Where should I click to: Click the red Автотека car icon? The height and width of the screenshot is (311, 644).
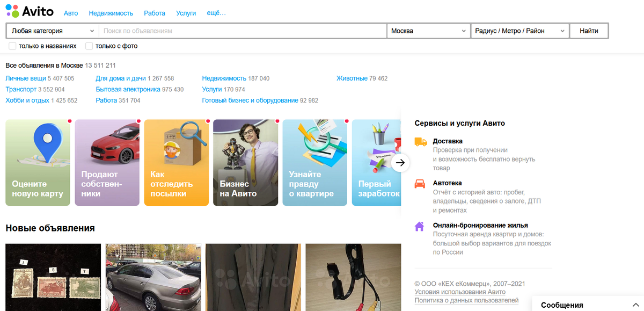coord(420,184)
